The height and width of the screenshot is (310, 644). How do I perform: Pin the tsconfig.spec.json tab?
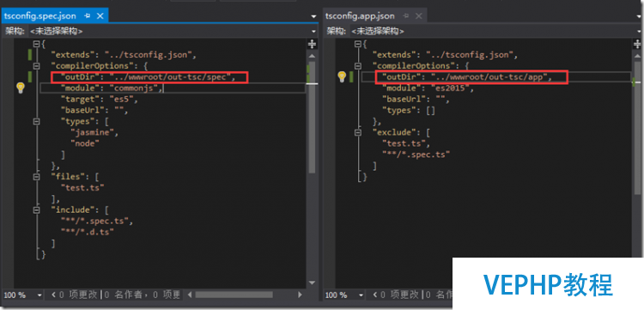[87, 16]
